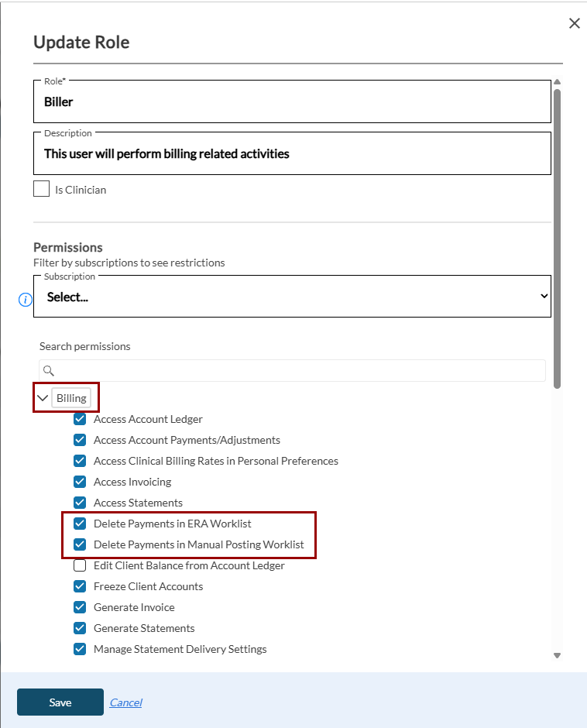The image size is (587, 728).
Task: Uncheck Access Account Ledger permission
Action: tap(80, 419)
